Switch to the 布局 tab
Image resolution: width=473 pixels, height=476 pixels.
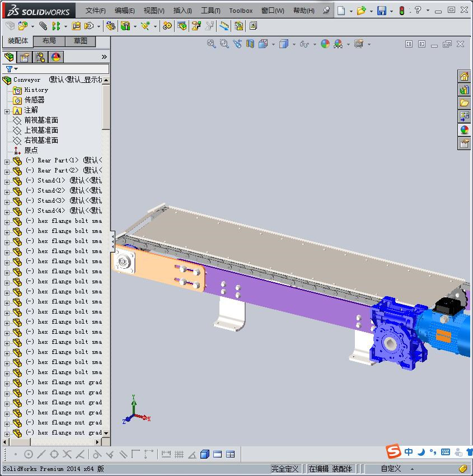click(x=49, y=41)
